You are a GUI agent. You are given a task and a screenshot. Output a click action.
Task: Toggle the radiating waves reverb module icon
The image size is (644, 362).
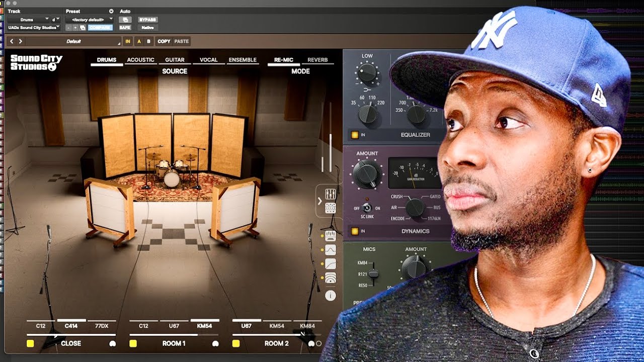pos(331,278)
